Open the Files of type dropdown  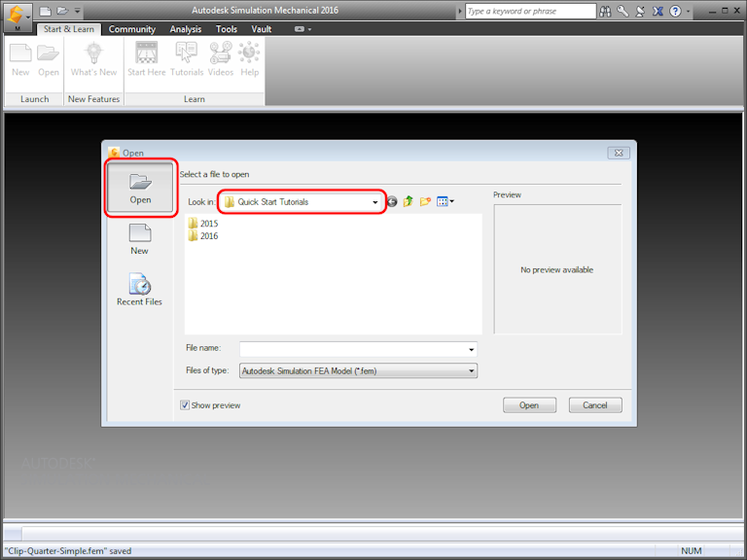click(358, 371)
